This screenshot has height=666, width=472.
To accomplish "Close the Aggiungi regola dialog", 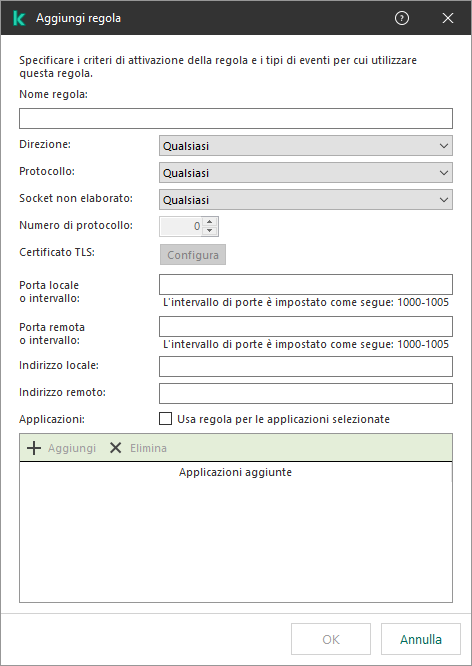I will click(448, 18).
